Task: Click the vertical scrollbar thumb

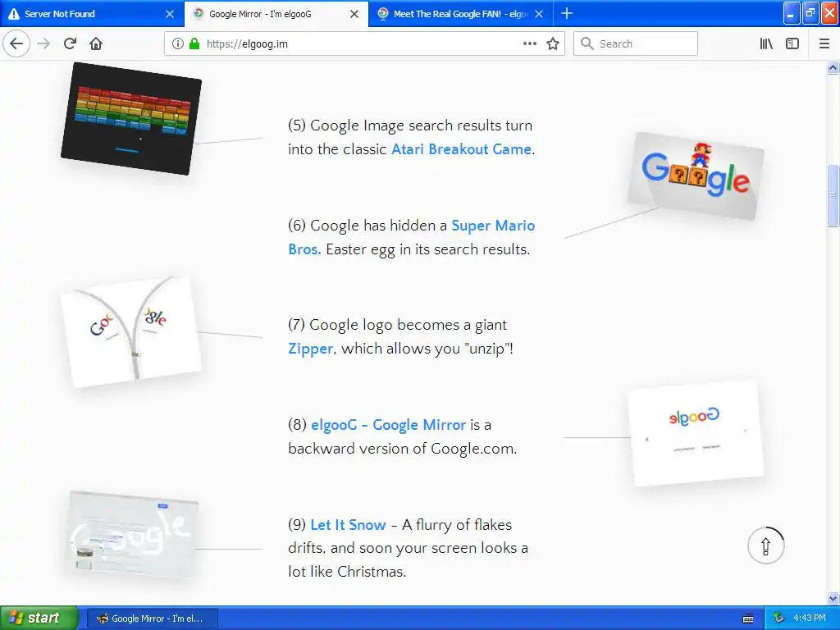Action: pos(833,195)
